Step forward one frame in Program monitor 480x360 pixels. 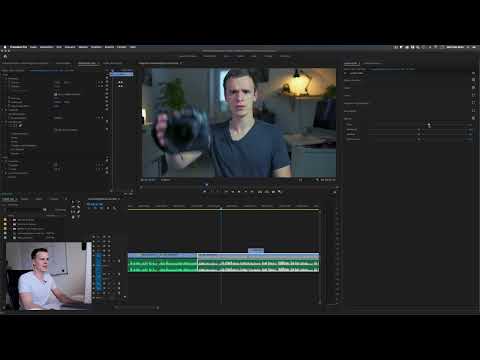coord(246,192)
